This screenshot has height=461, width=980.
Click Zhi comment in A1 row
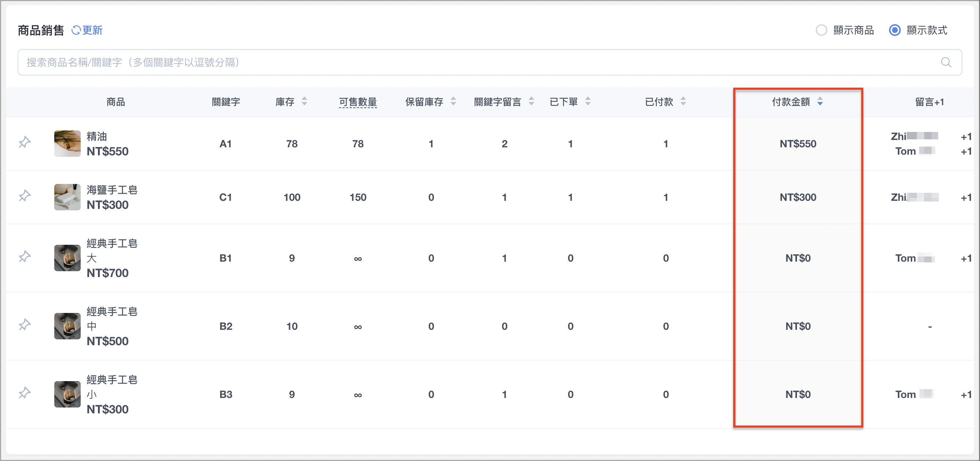[x=914, y=136]
